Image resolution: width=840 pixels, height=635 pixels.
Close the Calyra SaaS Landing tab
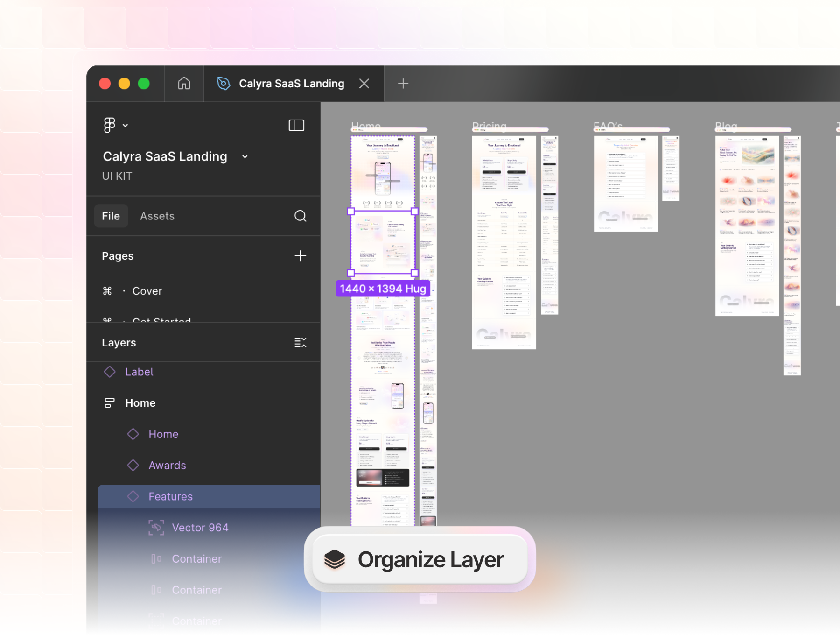[364, 84]
